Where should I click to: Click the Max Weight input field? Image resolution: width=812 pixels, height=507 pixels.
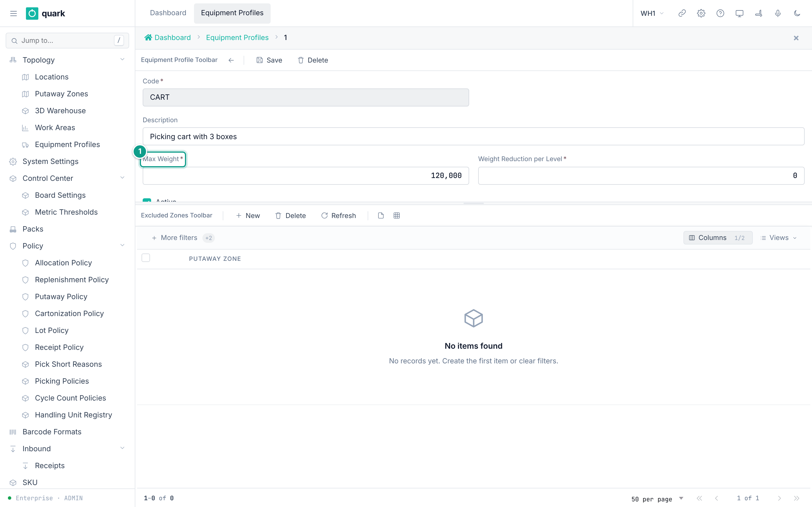pos(306,176)
